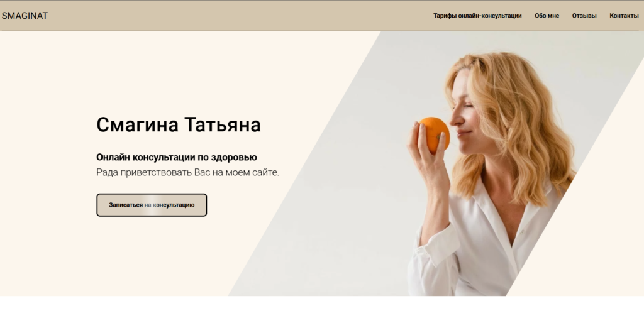
Task: Click the Записаться на консультацию button
Action: (x=152, y=205)
